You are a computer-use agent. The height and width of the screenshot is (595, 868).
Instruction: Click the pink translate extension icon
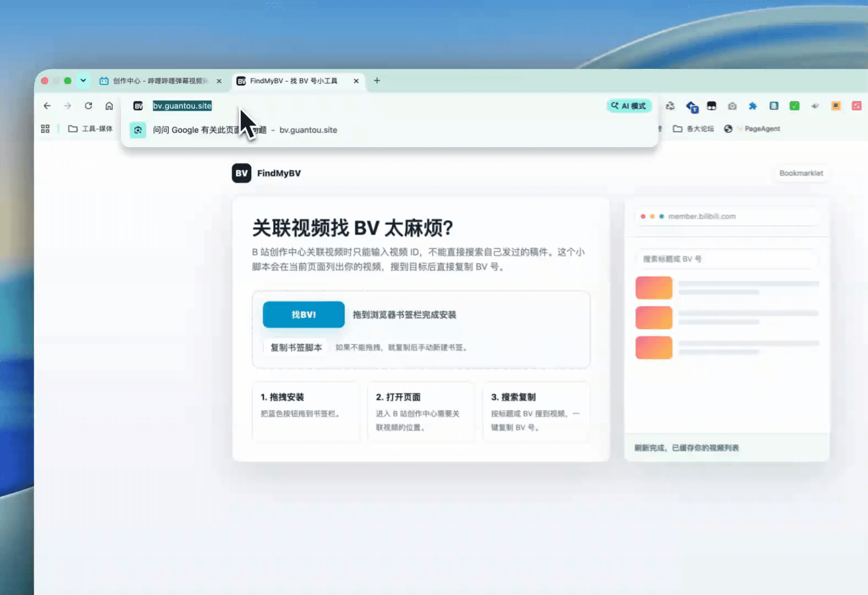[856, 106]
